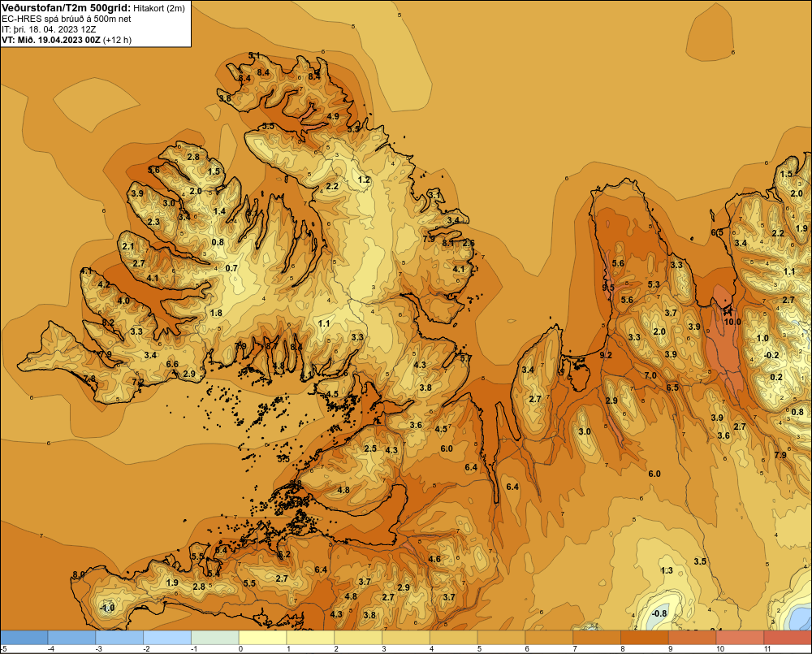812x654 pixels.
Task: Click the '6.2' temperature value on the map
Action: pos(284,554)
